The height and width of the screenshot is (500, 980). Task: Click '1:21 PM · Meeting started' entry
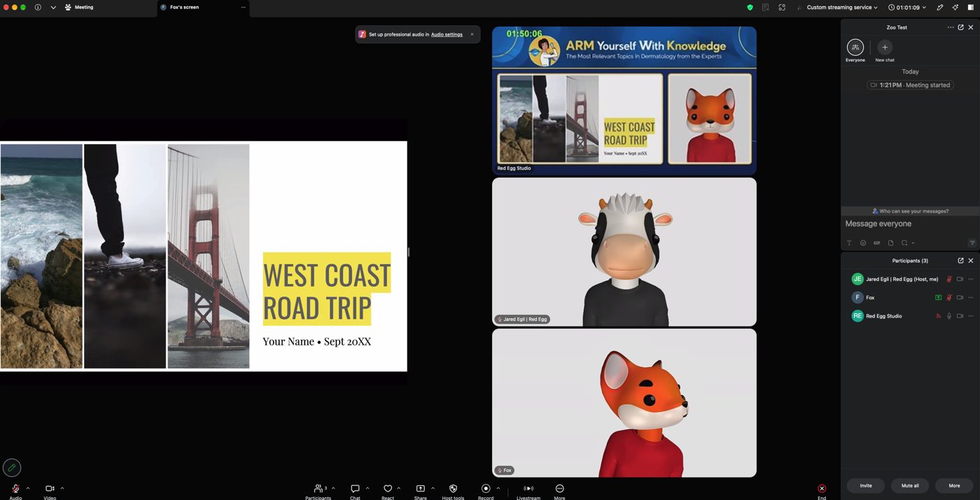[x=910, y=85]
